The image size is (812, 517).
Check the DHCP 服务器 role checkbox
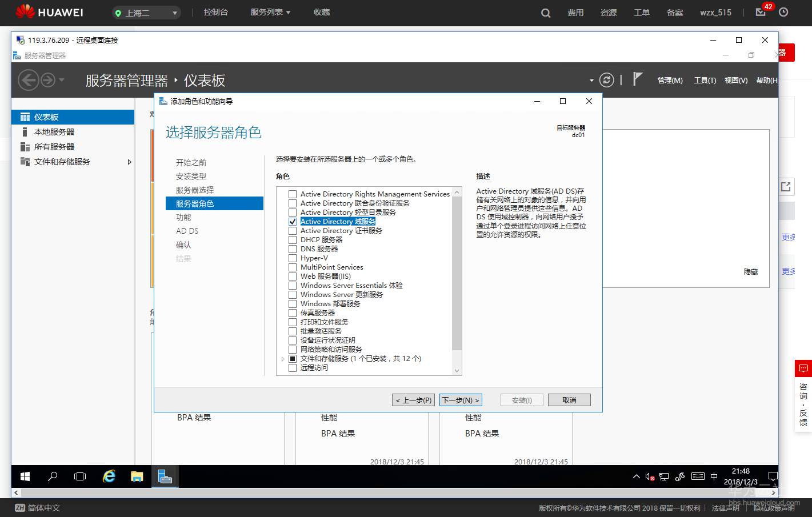[293, 239]
